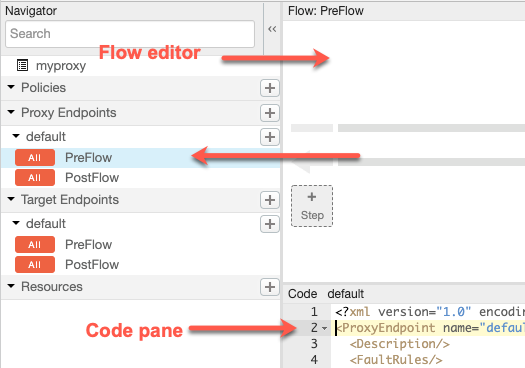Click the Description line in code pane

[x=399, y=344]
